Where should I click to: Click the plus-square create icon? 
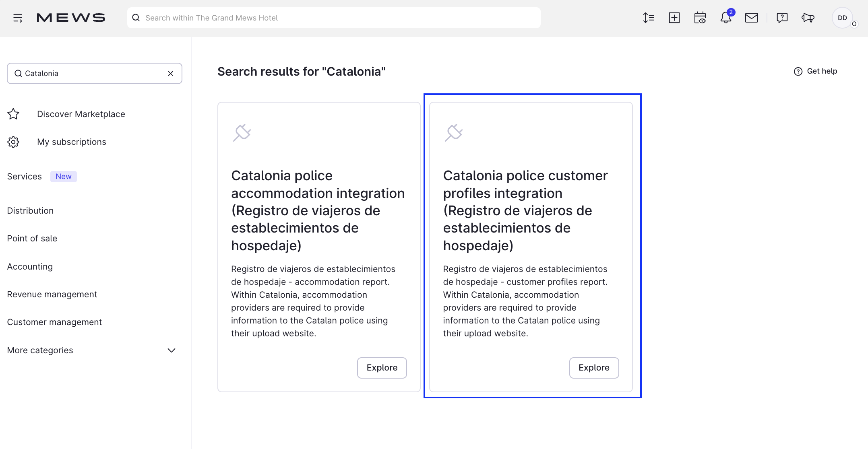click(x=674, y=18)
